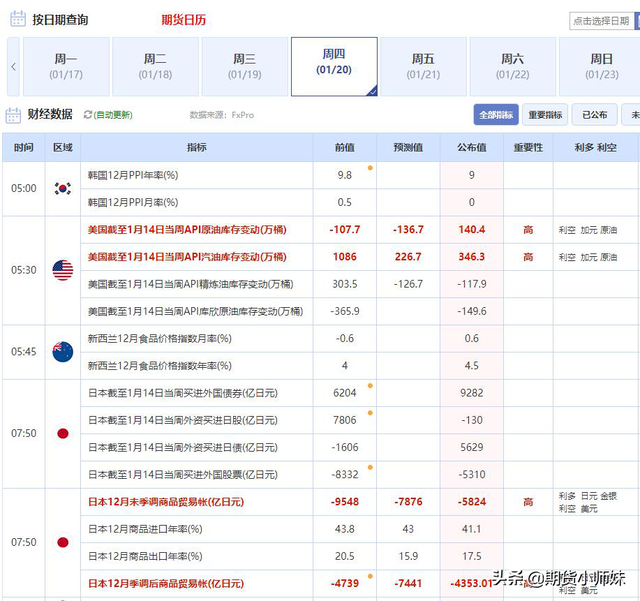Viewport: 640px width, 601px height.
Task: Click the 重要指标 filter button
Action: click(545, 115)
